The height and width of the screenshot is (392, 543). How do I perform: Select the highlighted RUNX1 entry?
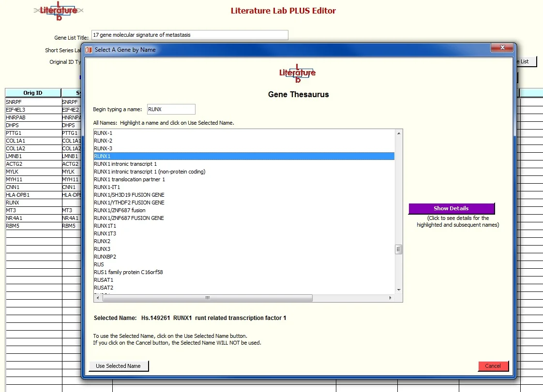244,156
